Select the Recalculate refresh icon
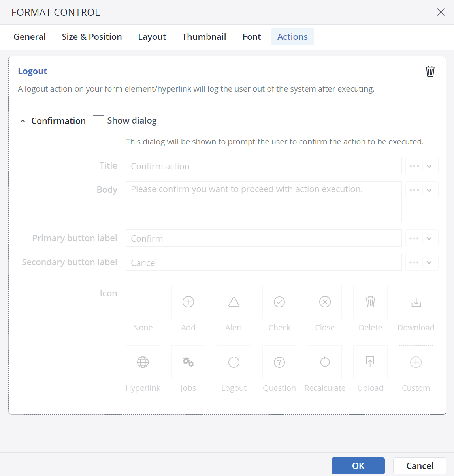This screenshot has height=476, width=454. (324, 362)
